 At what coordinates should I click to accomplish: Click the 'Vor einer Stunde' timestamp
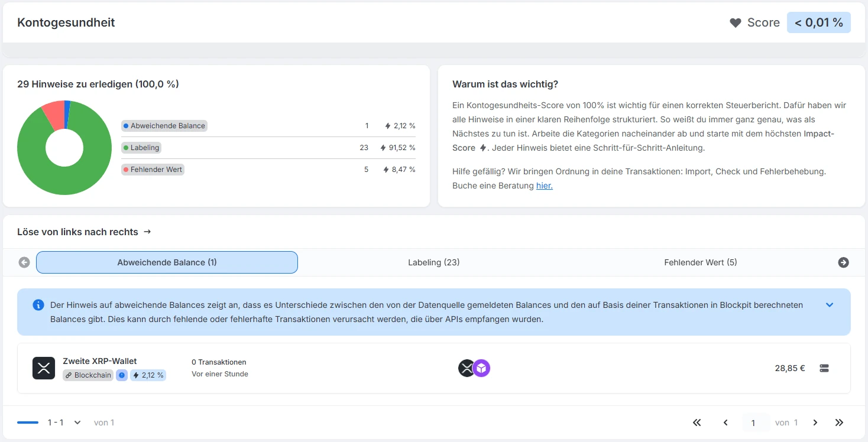(x=220, y=374)
